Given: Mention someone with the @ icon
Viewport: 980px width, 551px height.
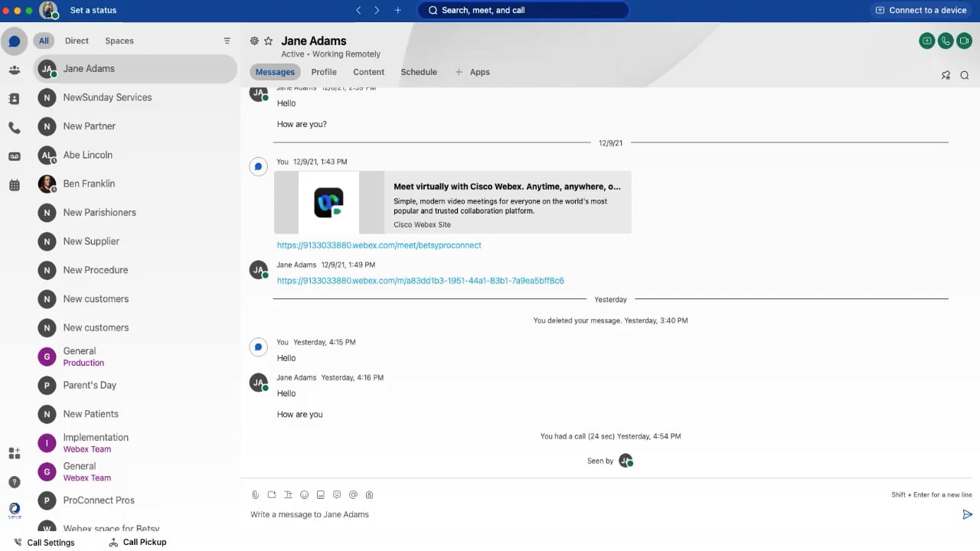Looking at the screenshot, I should point(353,495).
